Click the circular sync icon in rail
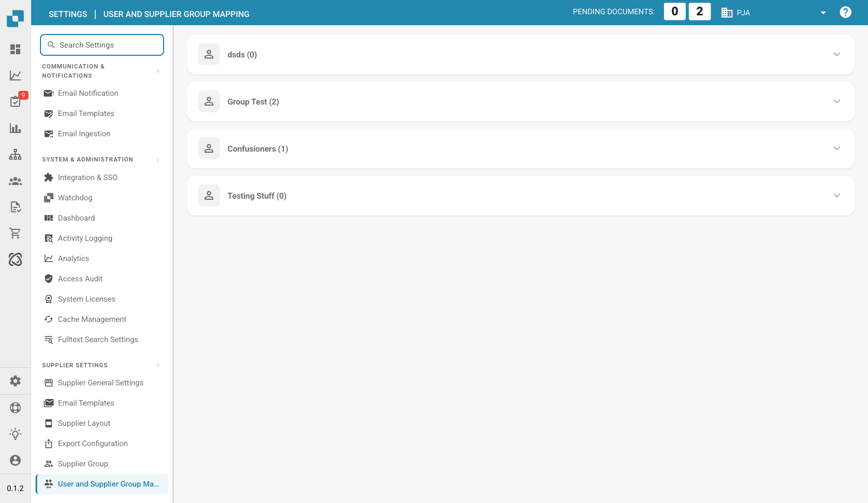The image size is (868, 503). [15, 259]
